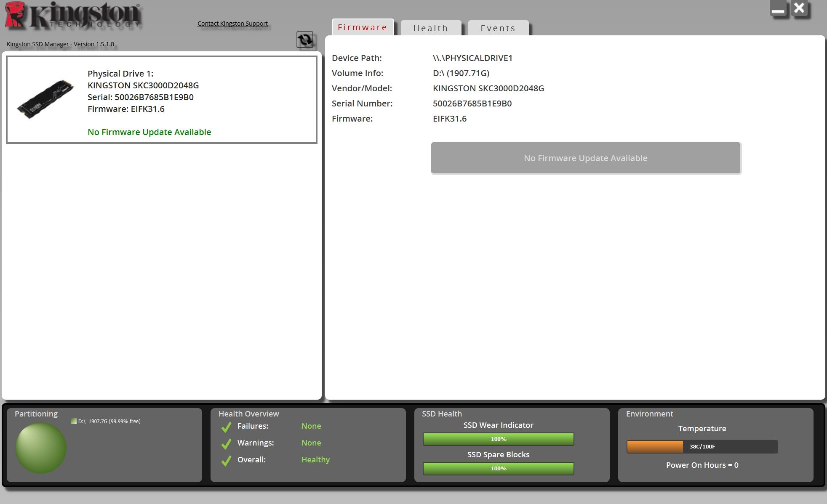Click the Vendor/Model value in the Firmware panel

(x=488, y=88)
